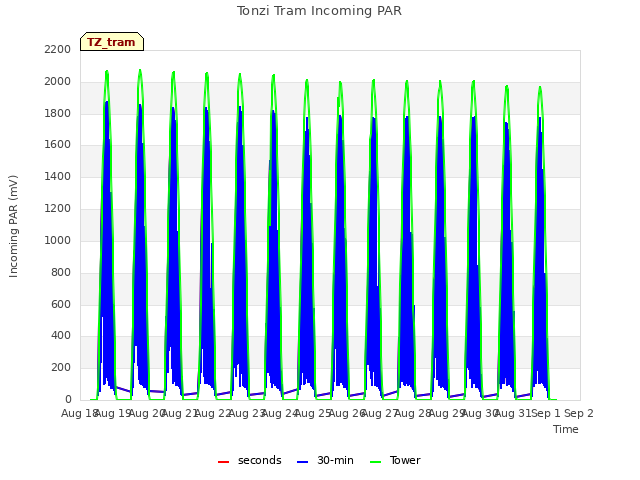Click the Aug 23 x-axis tick label
This screenshot has height=480, width=640.
click(x=246, y=413)
